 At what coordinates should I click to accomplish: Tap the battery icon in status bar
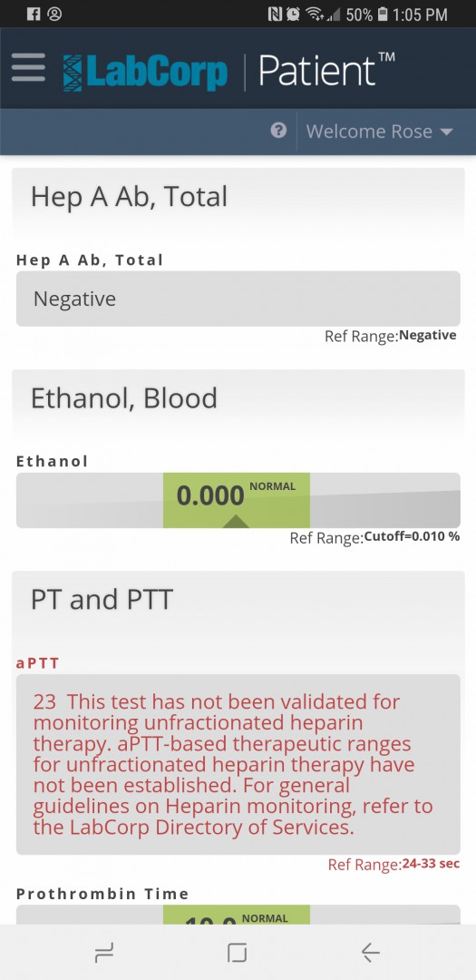[383, 14]
